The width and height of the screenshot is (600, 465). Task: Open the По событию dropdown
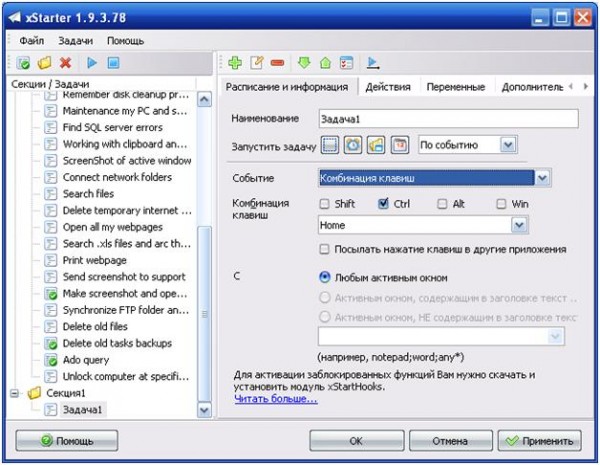(508, 145)
